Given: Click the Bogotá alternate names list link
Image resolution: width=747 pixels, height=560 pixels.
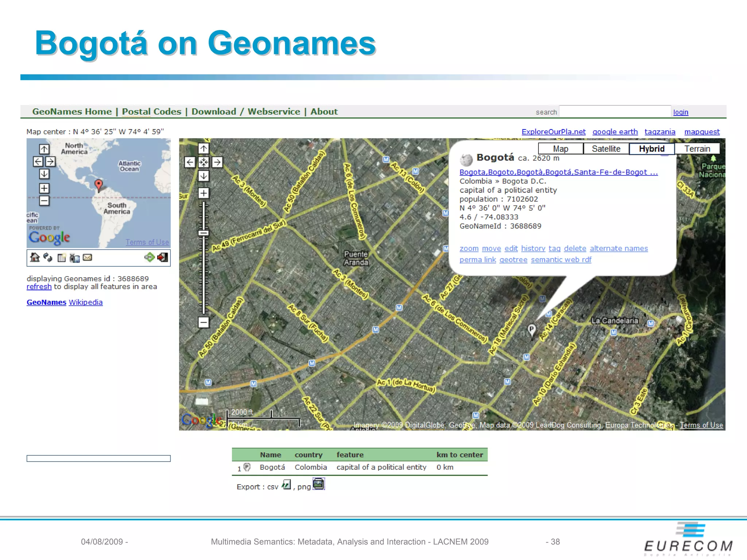Looking at the screenshot, I should [559, 172].
